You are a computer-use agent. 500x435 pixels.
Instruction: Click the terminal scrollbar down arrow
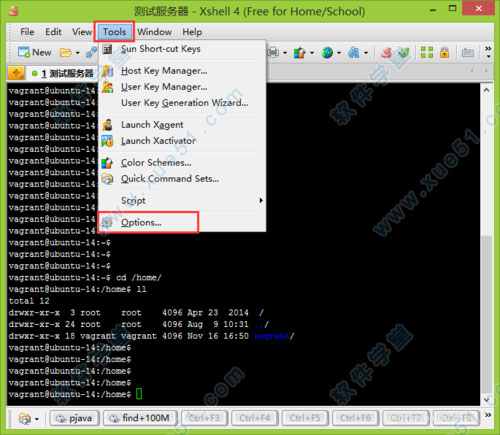[x=487, y=399]
